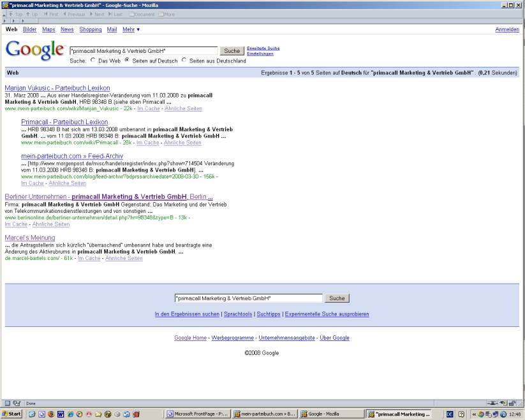
Task: Focus the top Google search input field
Action: [144, 51]
